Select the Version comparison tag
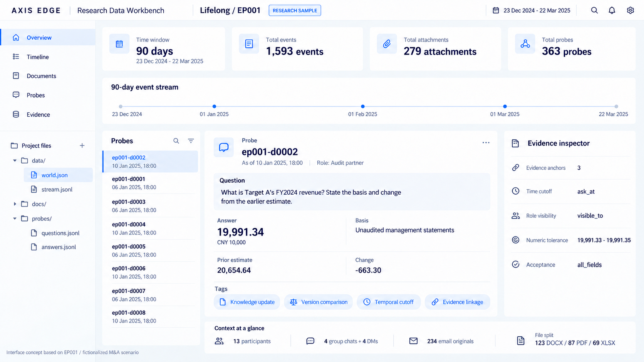The image size is (644, 362). [319, 302]
